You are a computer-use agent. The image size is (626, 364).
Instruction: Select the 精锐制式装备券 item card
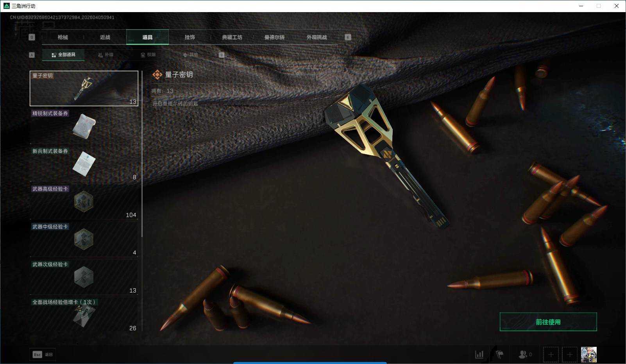(84, 126)
